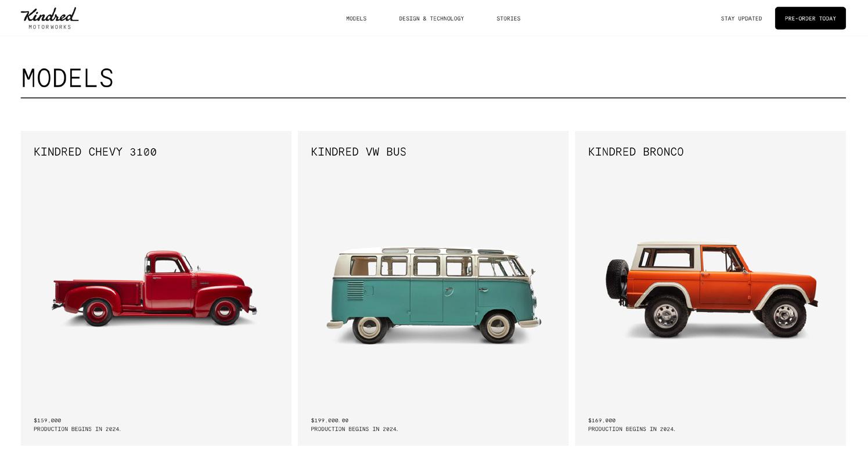
Task: Click the orange Bronco image
Action: (711, 289)
